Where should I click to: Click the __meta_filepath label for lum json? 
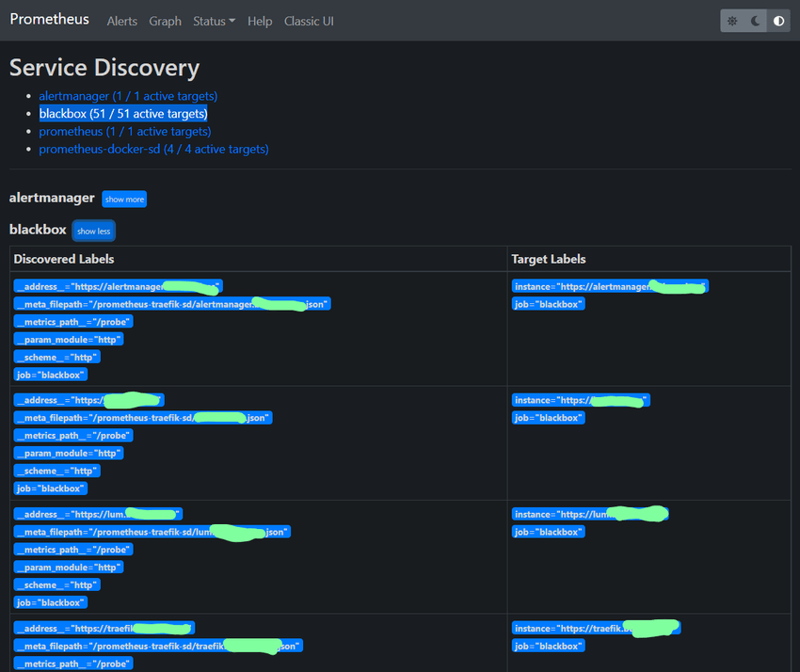point(152,532)
